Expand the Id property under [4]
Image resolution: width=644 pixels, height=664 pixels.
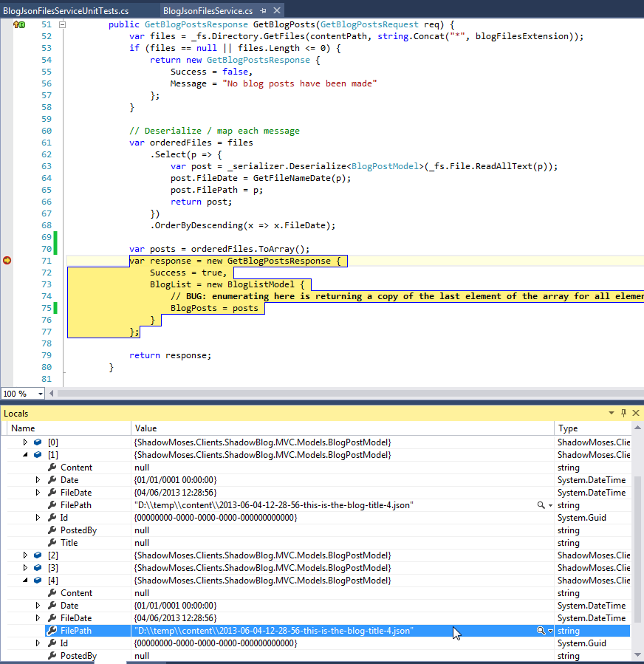point(38,643)
